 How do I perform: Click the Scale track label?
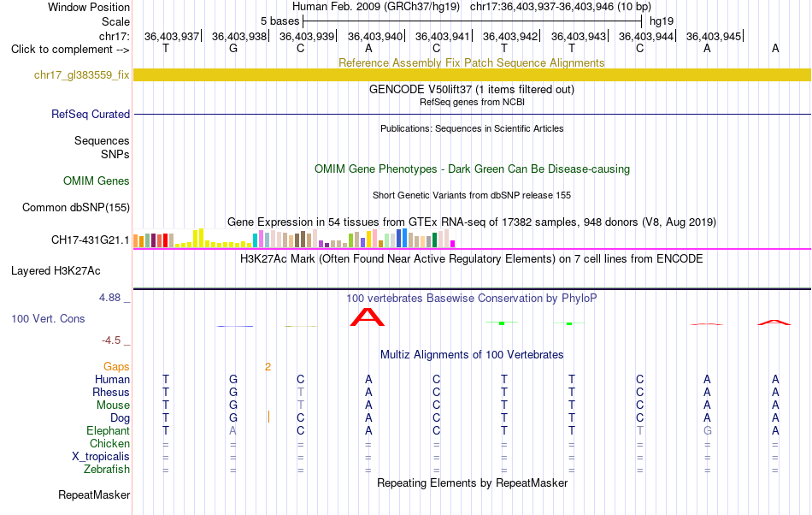click(x=115, y=21)
